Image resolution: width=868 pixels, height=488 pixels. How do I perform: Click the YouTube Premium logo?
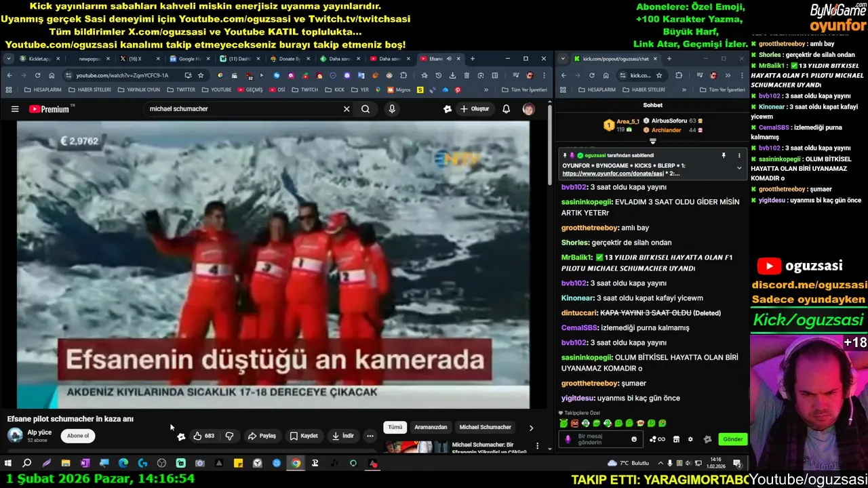[x=50, y=108]
